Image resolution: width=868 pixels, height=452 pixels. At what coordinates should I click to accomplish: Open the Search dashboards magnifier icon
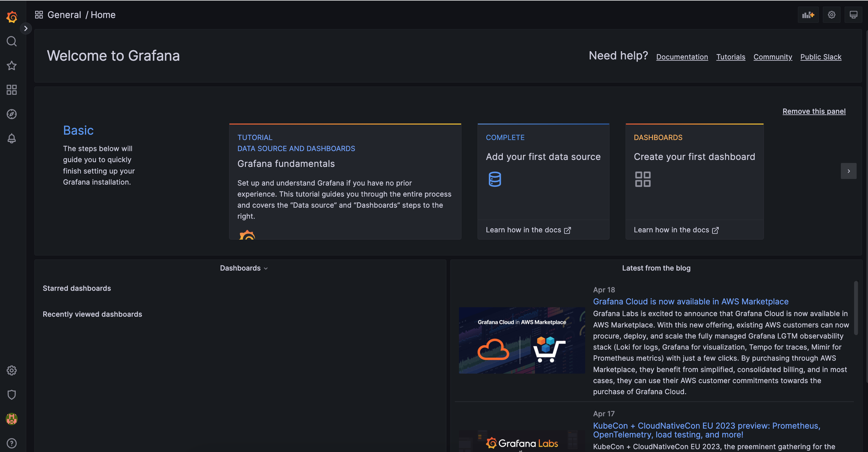click(11, 41)
